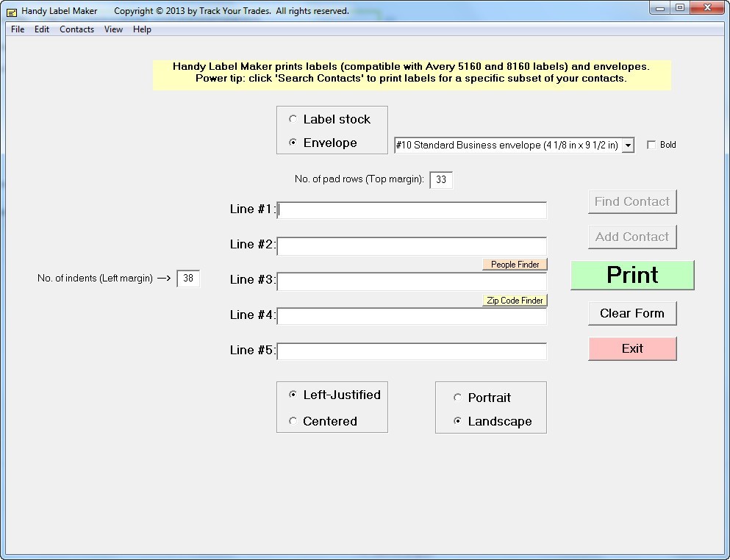Click in the Line #1 text field

pyautogui.click(x=412, y=209)
